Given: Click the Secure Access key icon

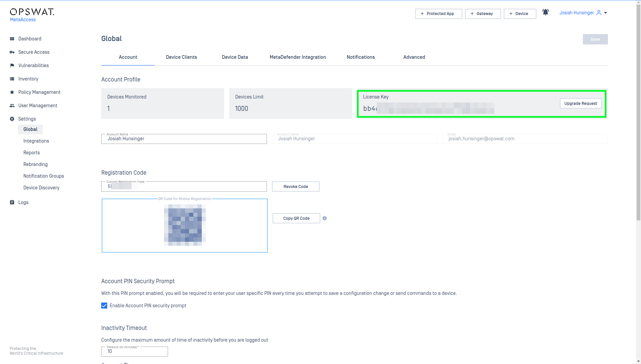Looking at the screenshot, I should (12, 52).
